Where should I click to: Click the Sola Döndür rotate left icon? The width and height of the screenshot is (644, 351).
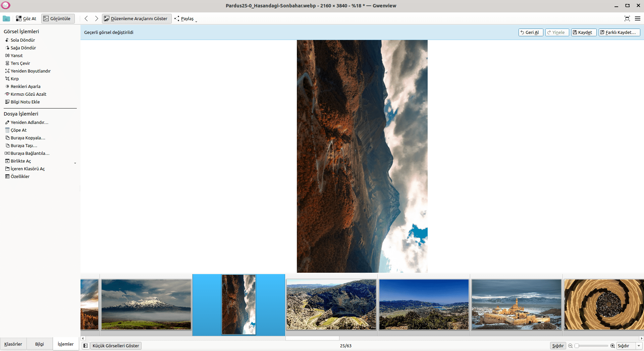[7, 40]
